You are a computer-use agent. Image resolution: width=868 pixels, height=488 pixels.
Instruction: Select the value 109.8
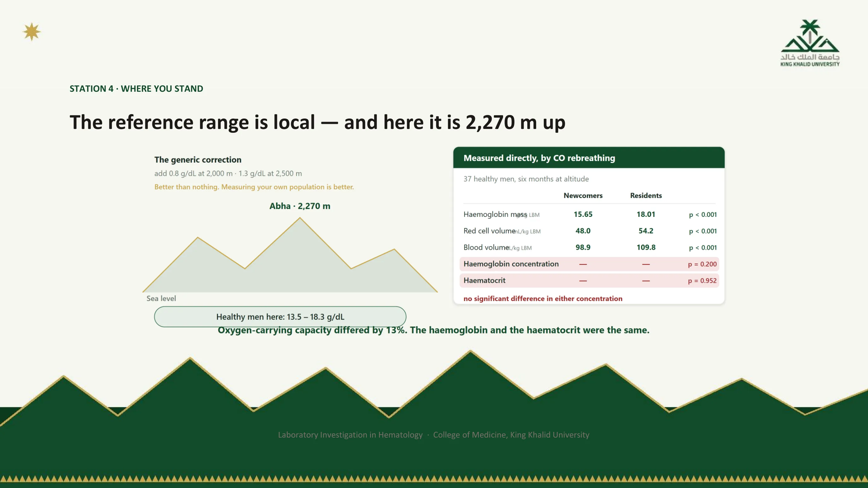(646, 247)
